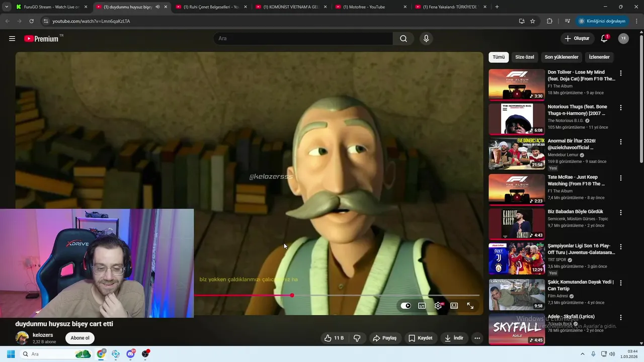Open the video in full screen
The image size is (644, 362).
tap(470, 306)
